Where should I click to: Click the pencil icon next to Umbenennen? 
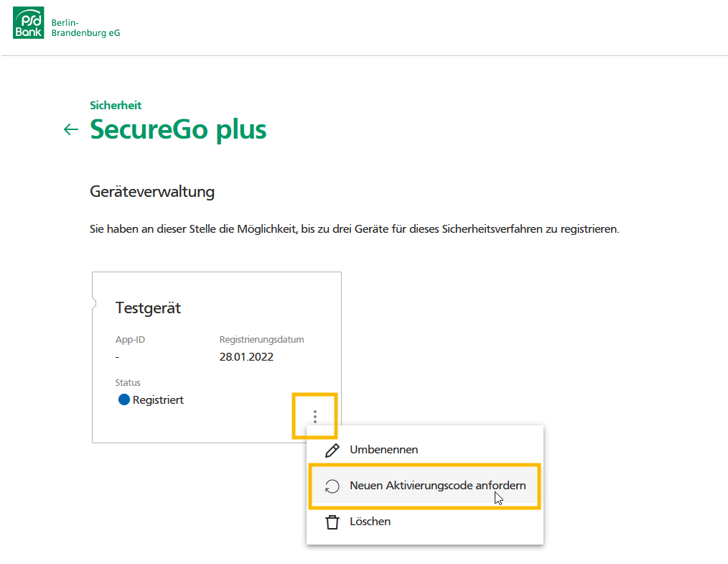pyautogui.click(x=332, y=450)
